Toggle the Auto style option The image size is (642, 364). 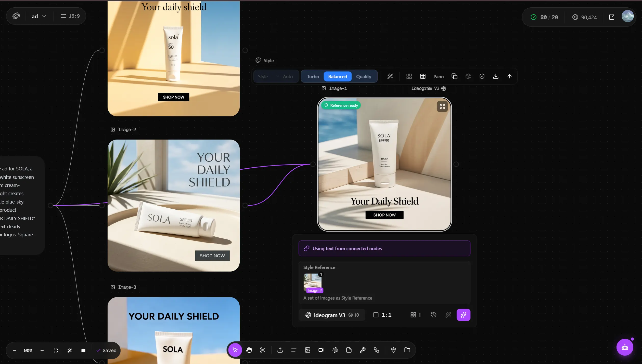coord(288,76)
